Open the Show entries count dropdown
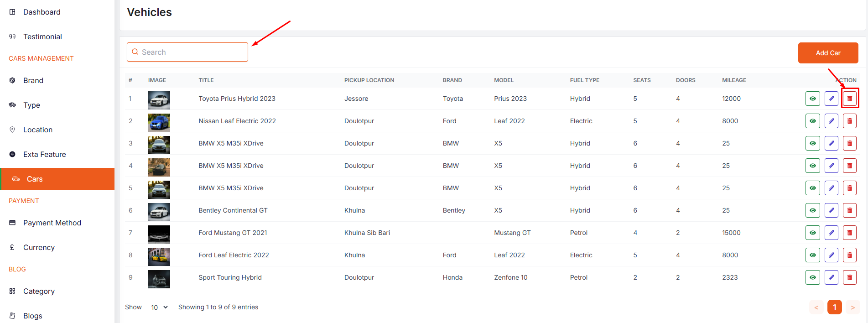 159,307
